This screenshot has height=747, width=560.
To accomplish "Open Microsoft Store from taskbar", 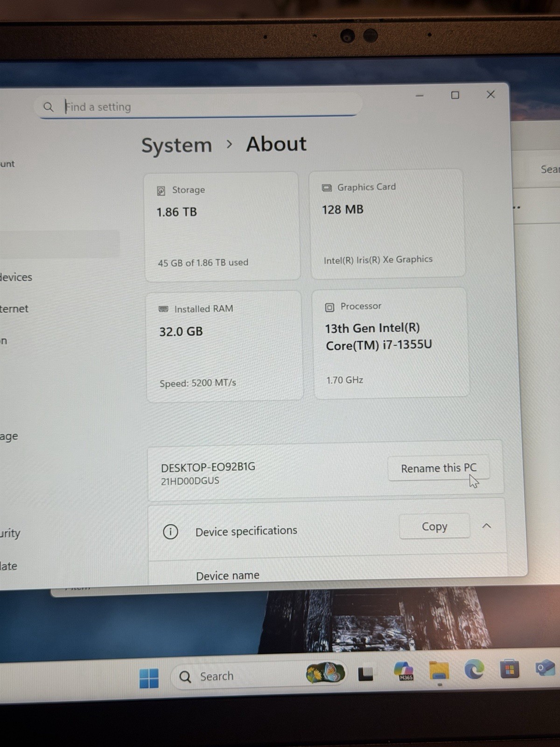I will pyautogui.click(x=510, y=669).
